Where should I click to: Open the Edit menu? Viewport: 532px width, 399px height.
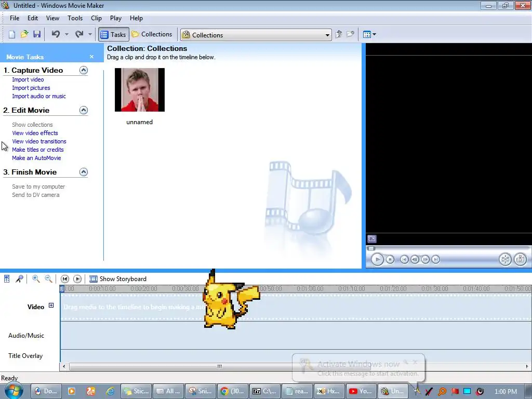[x=33, y=18]
